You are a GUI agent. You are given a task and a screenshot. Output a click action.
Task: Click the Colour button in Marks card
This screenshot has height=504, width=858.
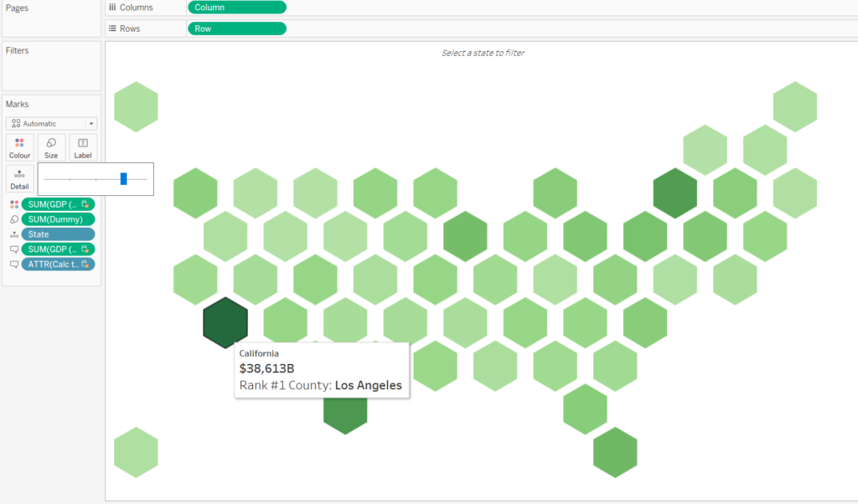pos(20,147)
